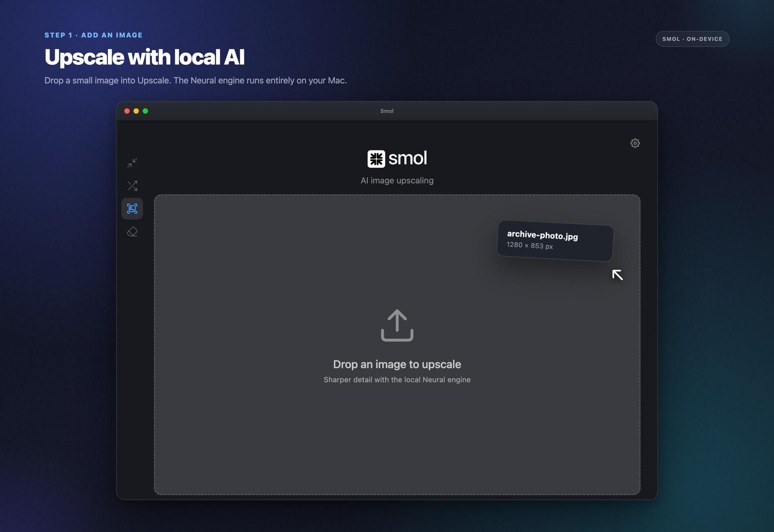774x532 pixels.
Task: Click the upload arrow icon
Action: pos(397,325)
